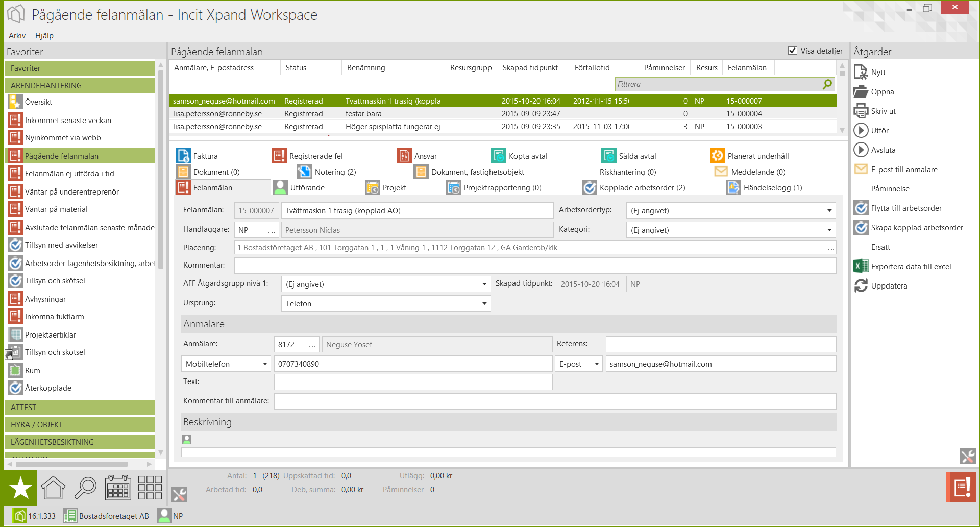Click the Flytta till arbetsorder check icon
980x527 pixels.
[861, 208]
